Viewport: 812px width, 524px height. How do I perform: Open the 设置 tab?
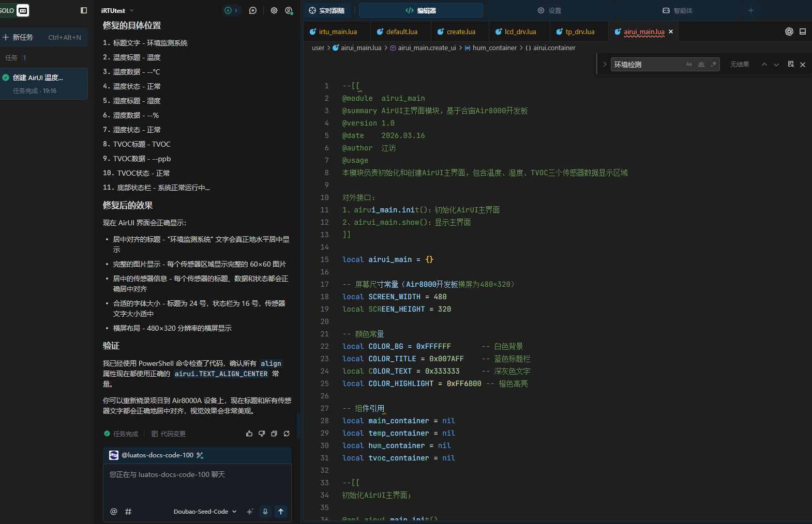click(x=549, y=10)
